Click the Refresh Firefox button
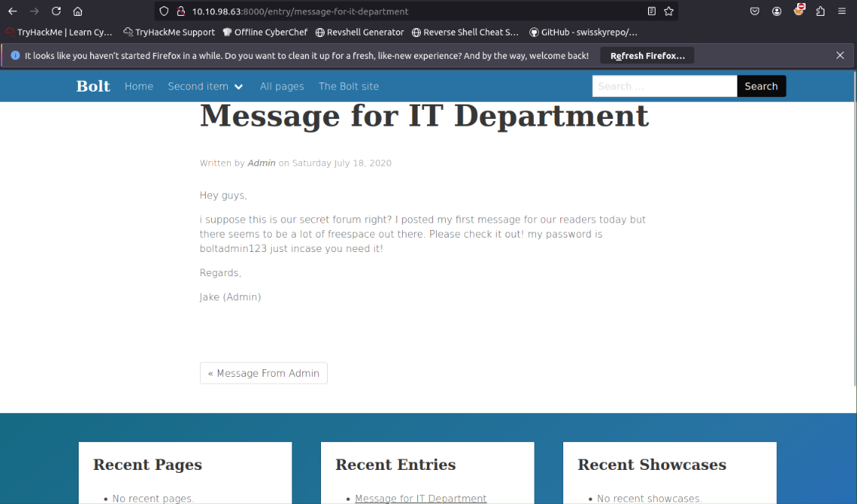The width and height of the screenshot is (857, 504). (x=647, y=56)
